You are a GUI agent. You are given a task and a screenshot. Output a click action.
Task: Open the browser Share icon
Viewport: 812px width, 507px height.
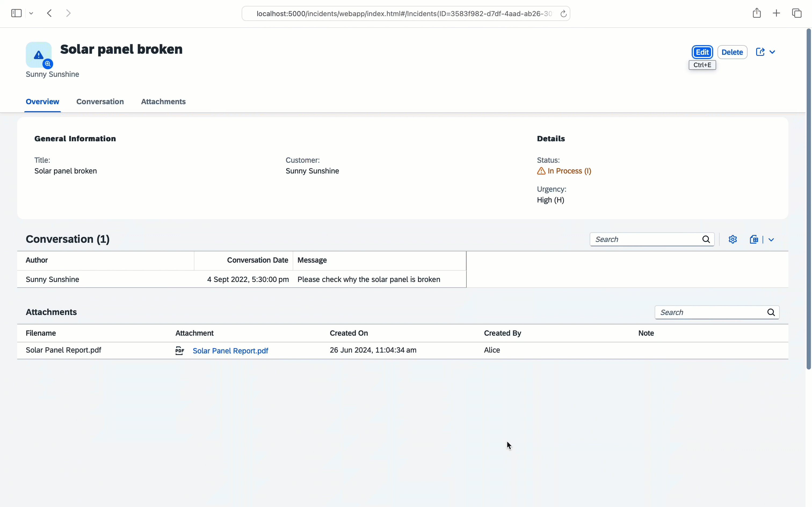click(x=756, y=13)
